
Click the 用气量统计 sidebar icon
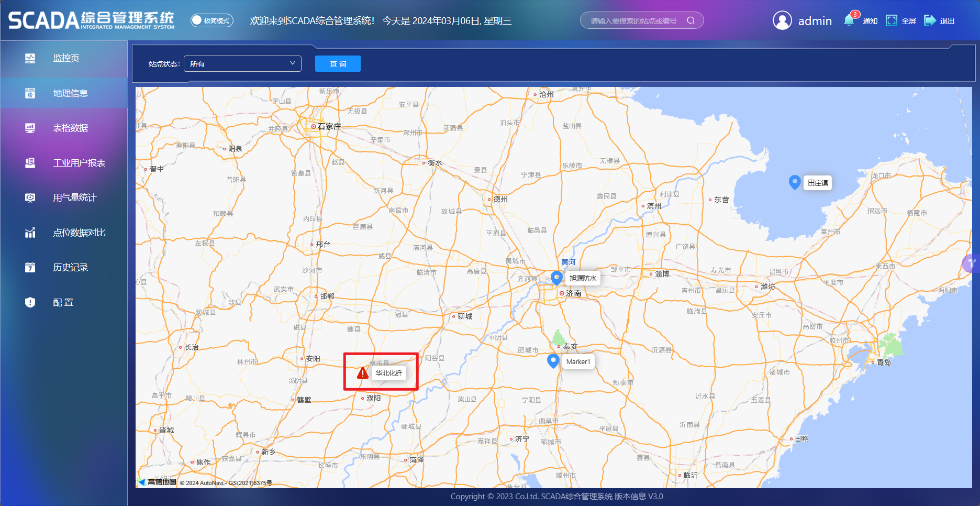[x=30, y=197]
